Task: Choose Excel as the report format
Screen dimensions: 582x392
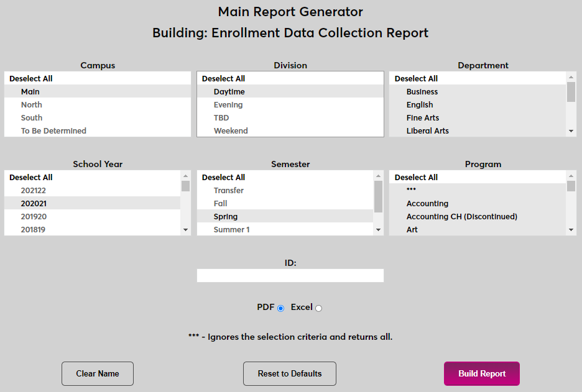Action: (318, 308)
